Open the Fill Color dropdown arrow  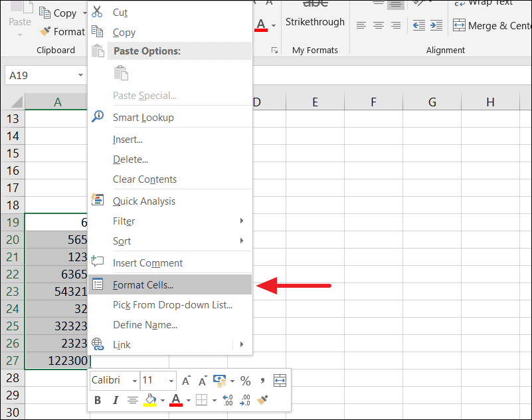coord(161,399)
